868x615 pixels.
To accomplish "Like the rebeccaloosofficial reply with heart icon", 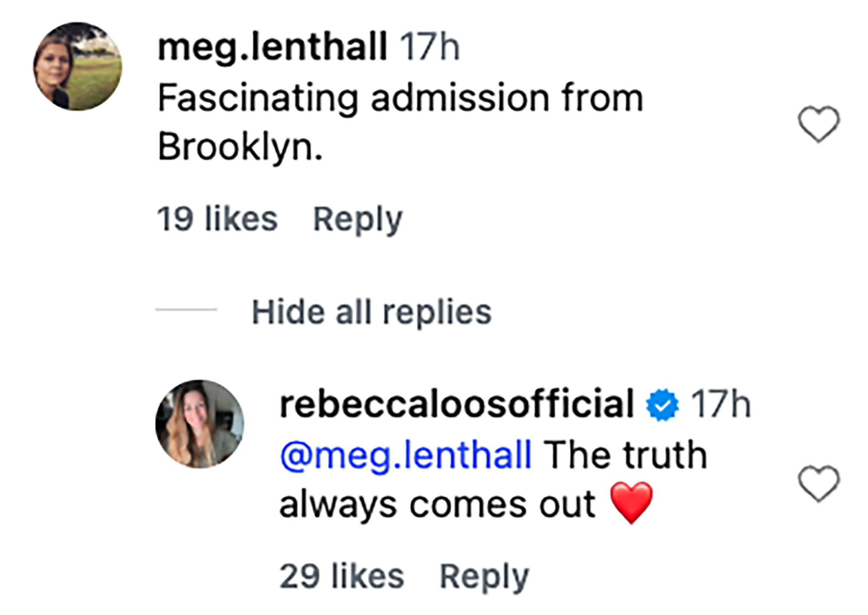I will point(819,483).
